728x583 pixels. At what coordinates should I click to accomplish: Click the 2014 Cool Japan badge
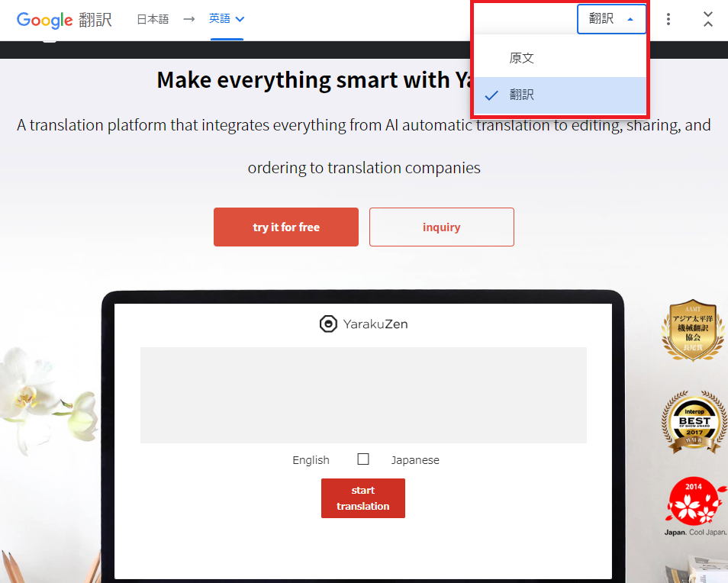(x=695, y=507)
